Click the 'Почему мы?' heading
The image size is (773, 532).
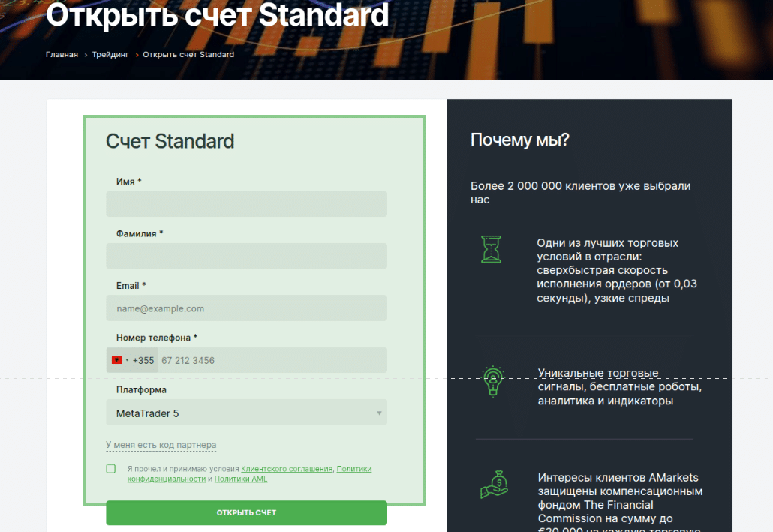(519, 140)
